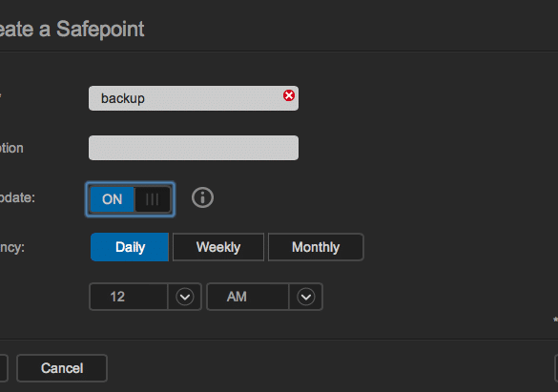Viewport: 558px width, 392px height.
Task: Click the frequency label text
Action: click(x=12, y=247)
